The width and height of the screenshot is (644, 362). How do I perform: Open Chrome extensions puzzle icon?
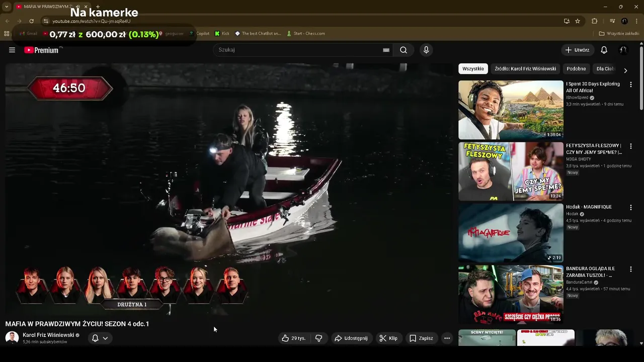[x=595, y=21]
